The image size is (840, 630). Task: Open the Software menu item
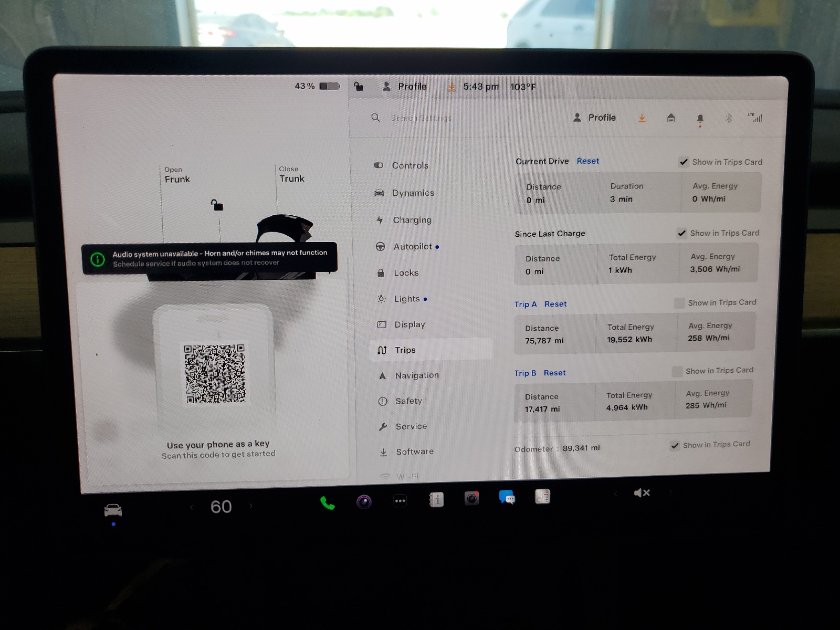(x=406, y=451)
